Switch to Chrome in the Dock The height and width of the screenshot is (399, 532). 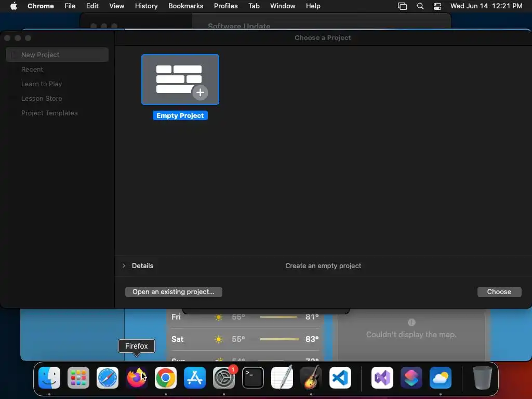[x=166, y=378]
